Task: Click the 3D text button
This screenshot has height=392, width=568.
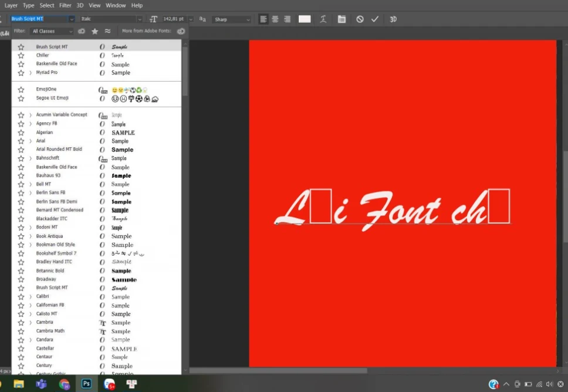Action: tap(393, 19)
